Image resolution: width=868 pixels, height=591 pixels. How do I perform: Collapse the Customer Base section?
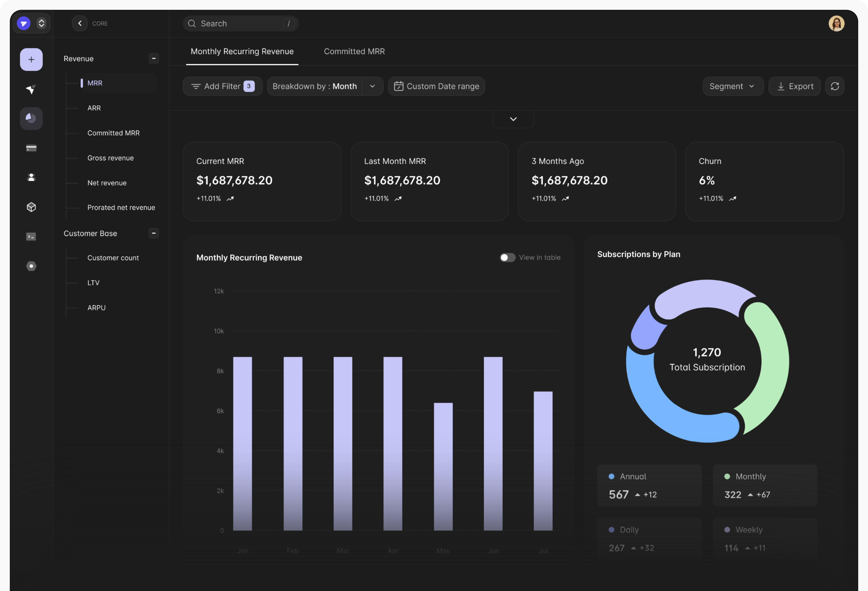154,233
